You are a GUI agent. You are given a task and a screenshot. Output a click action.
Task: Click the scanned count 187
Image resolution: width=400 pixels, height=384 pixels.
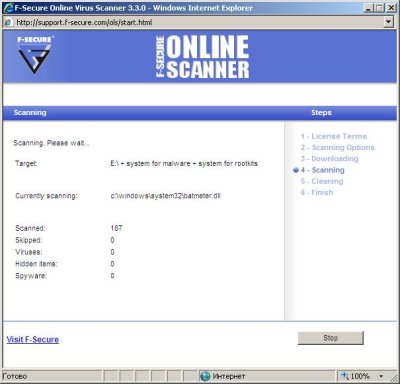pyautogui.click(x=116, y=228)
